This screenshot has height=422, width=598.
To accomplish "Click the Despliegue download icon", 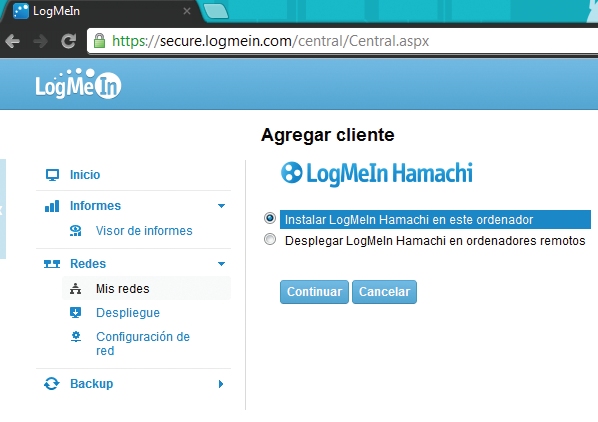I will point(76,313).
